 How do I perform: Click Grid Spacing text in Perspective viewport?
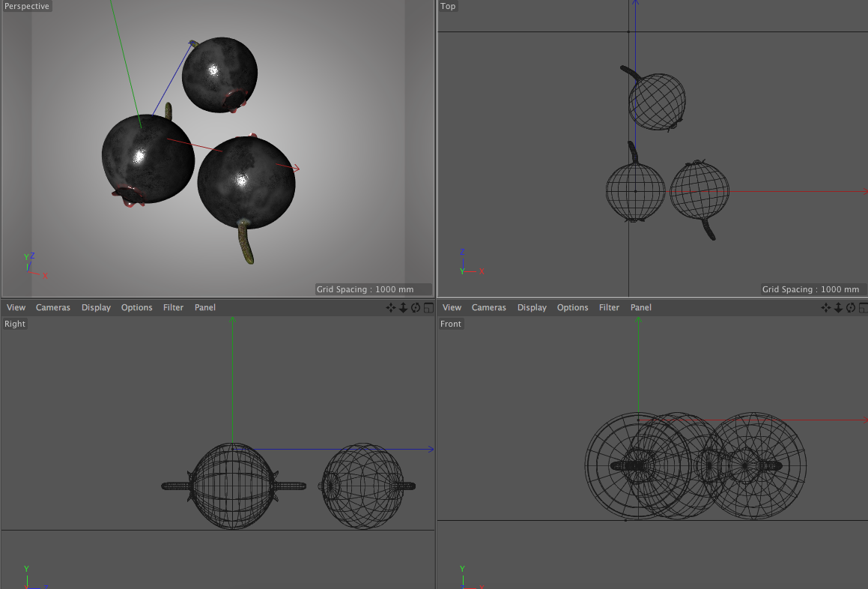point(365,289)
